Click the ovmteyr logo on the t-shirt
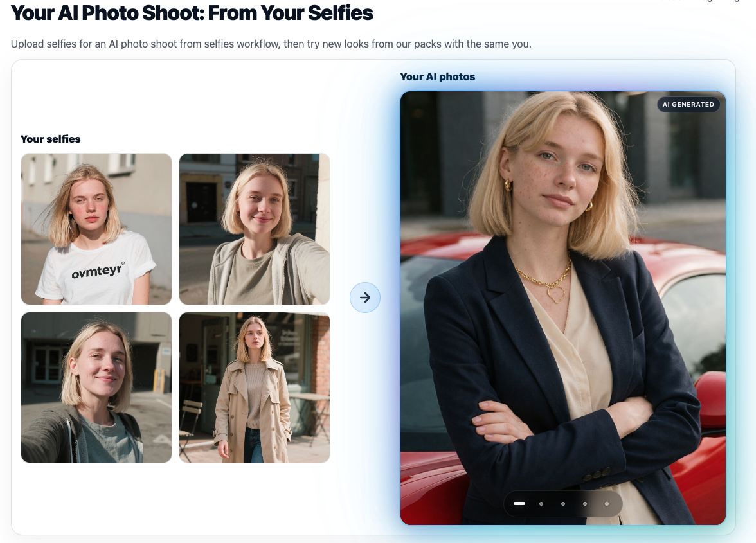The width and height of the screenshot is (756, 543). [98, 271]
